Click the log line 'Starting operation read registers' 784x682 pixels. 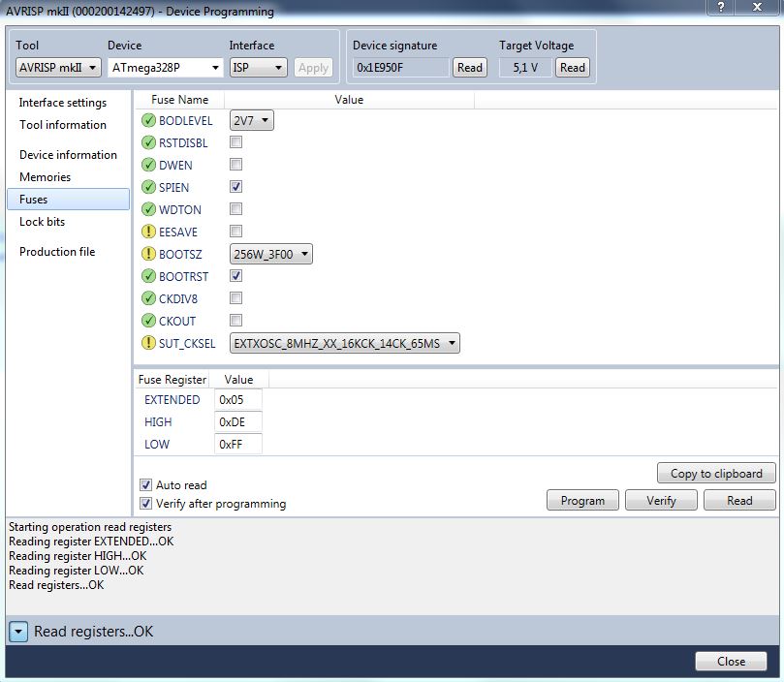tap(90, 526)
